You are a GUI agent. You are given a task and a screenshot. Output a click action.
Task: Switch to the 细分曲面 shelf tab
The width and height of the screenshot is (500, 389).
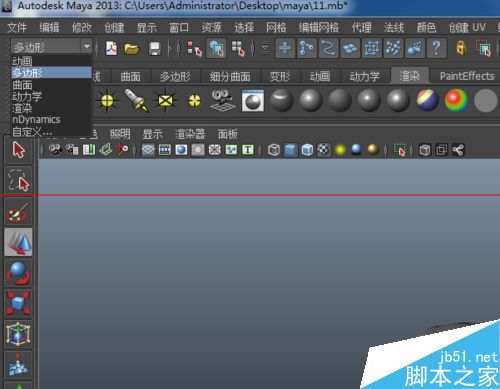coord(230,77)
